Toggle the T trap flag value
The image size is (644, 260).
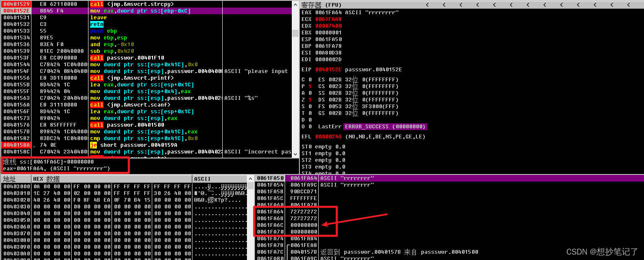310,113
